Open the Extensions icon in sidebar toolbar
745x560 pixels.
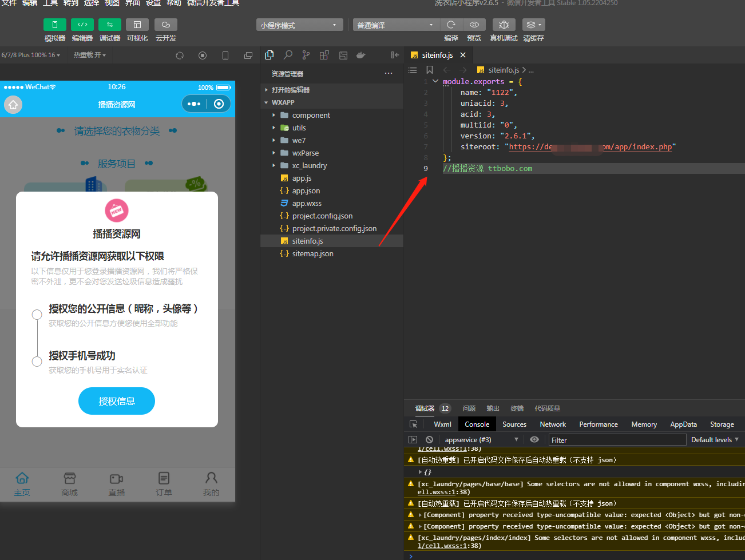324,55
